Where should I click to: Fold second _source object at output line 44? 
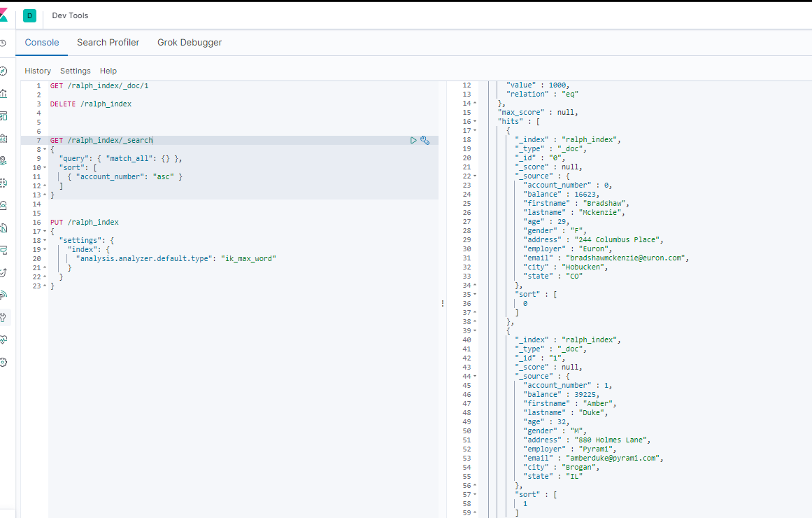point(475,377)
